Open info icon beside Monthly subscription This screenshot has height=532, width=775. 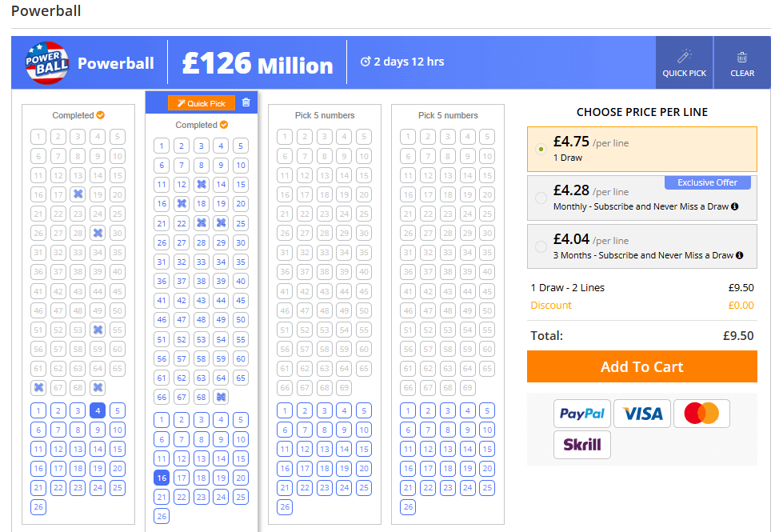735,206
